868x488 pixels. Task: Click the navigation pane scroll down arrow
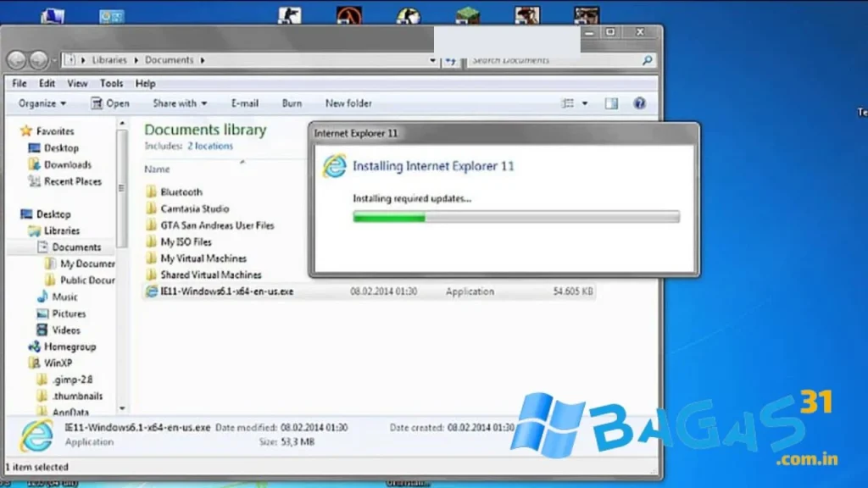pyautogui.click(x=122, y=408)
